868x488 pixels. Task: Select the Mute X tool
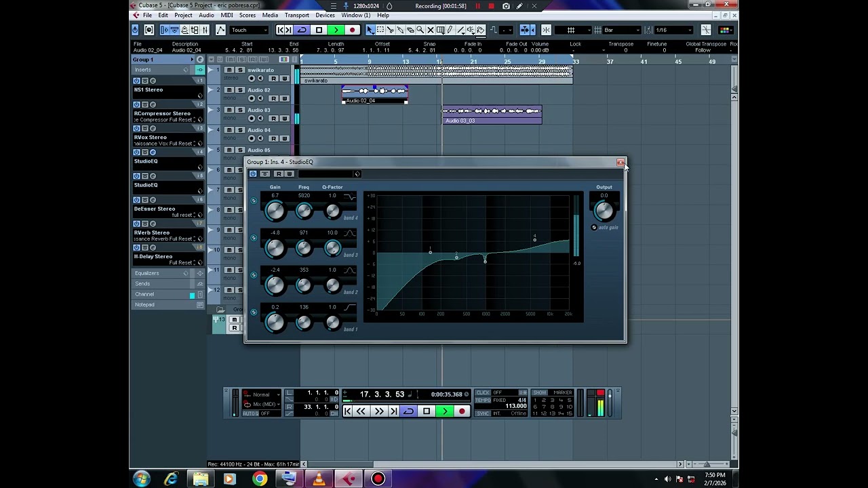[x=431, y=30]
